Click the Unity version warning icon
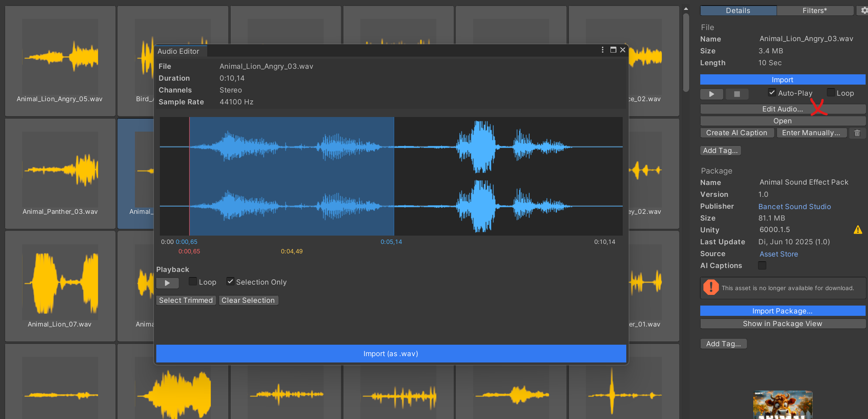Screen dimensions: 868x419 click(x=858, y=230)
